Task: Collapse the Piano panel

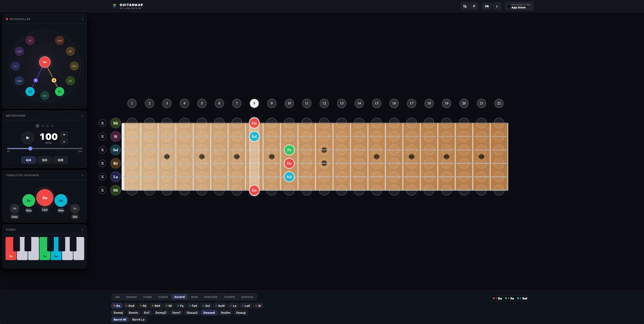Action: (82, 230)
